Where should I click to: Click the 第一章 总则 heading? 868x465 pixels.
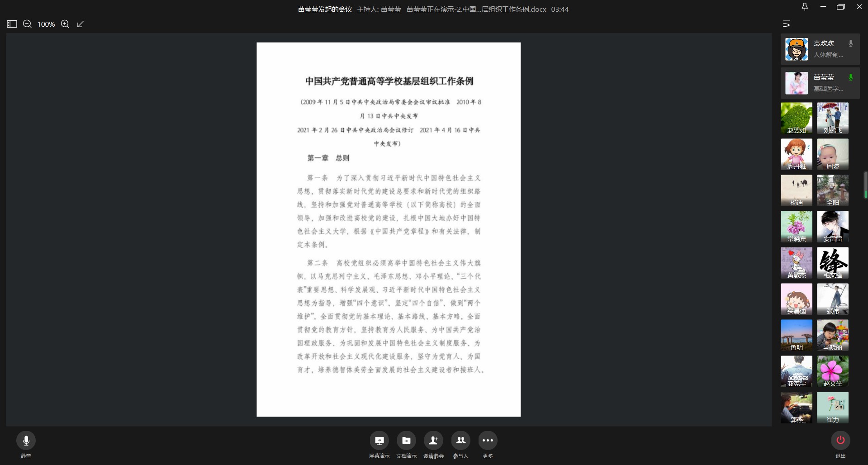pos(328,158)
